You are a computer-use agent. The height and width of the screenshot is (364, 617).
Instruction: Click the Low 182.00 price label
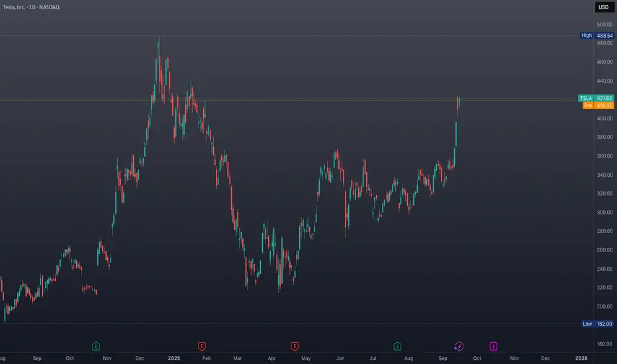click(598, 324)
